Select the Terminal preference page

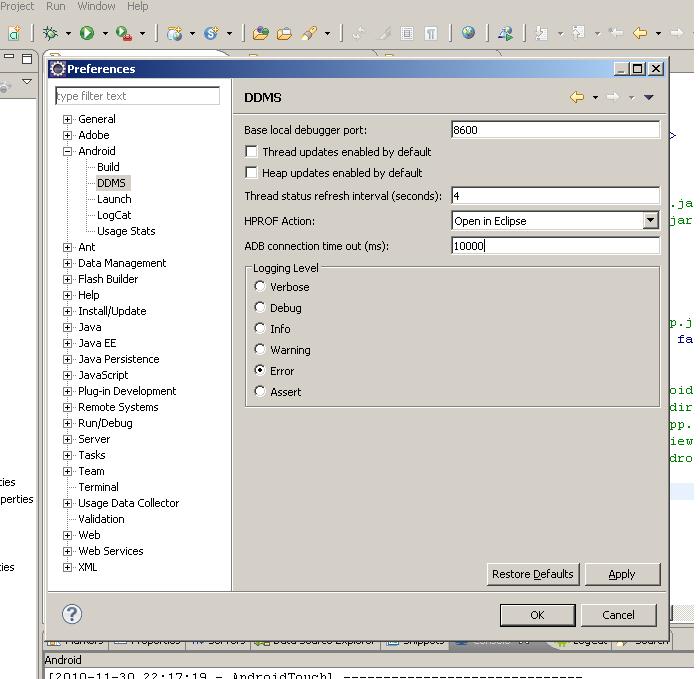[x=99, y=487]
